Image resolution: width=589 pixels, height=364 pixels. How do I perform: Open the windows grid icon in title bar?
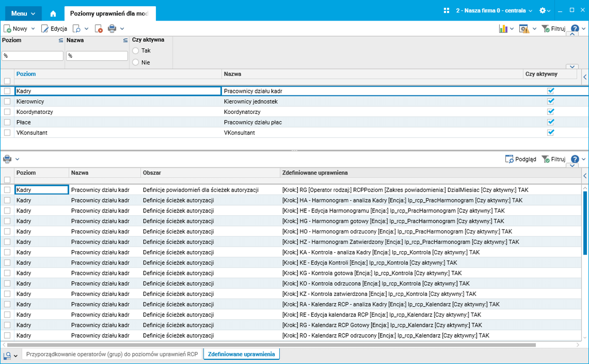[447, 11]
